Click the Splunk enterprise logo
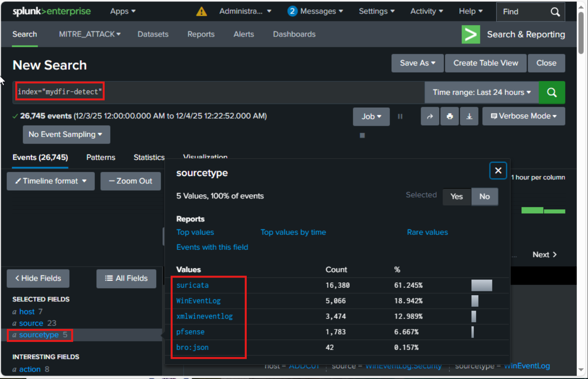The height and width of the screenshot is (379, 588). [x=52, y=11]
